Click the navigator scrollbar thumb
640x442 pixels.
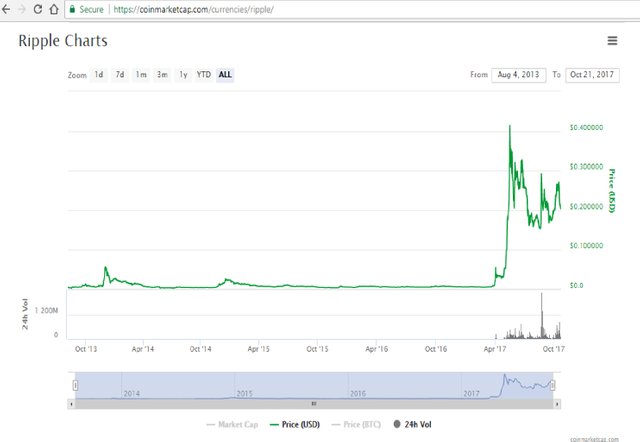tap(314, 404)
